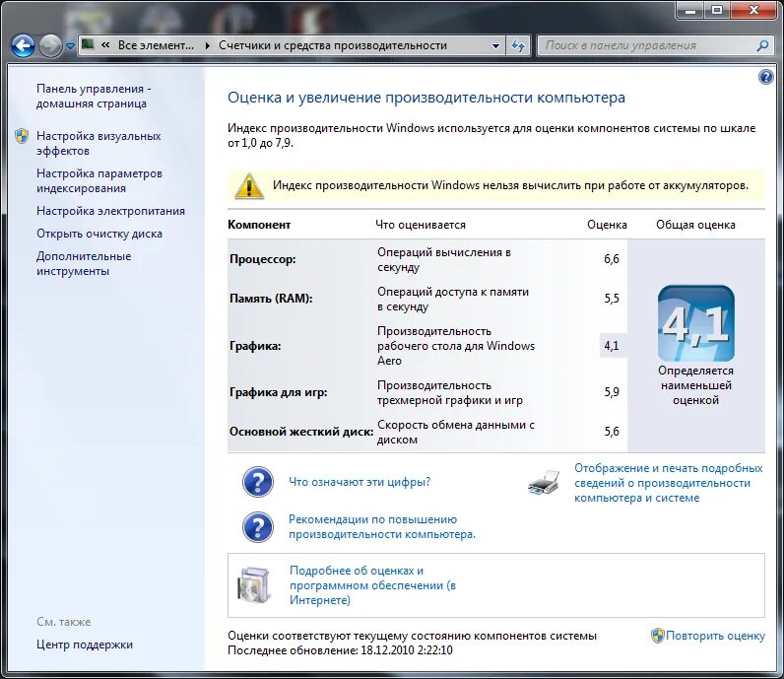
Task: Click question icon beside Рекомендации по повышению
Action: click(258, 527)
